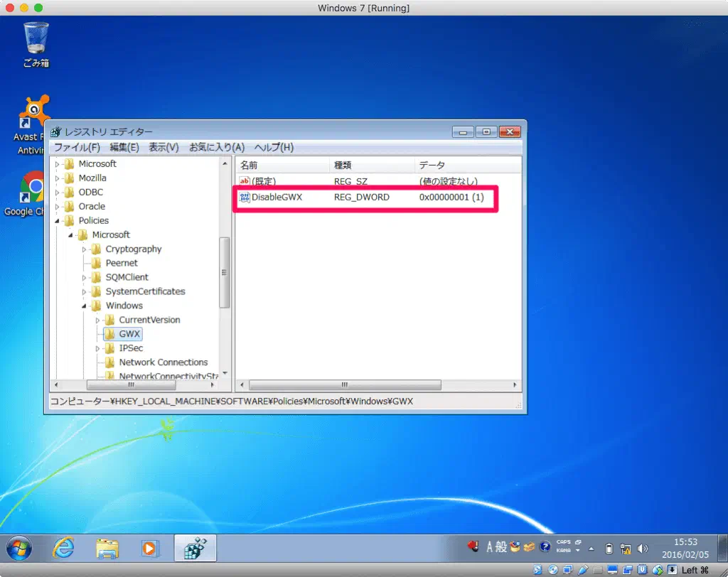Viewport: 728px width, 577px height.
Task: Click the volume speaker tray icon
Action: [x=643, y=548]
